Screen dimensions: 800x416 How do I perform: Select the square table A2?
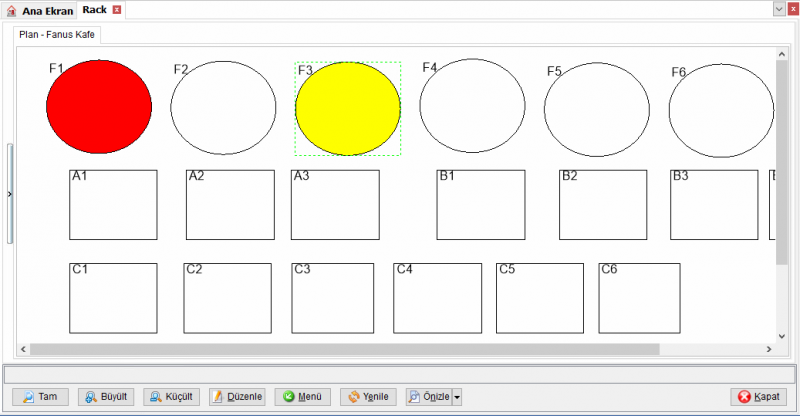[x=230, y=205]
